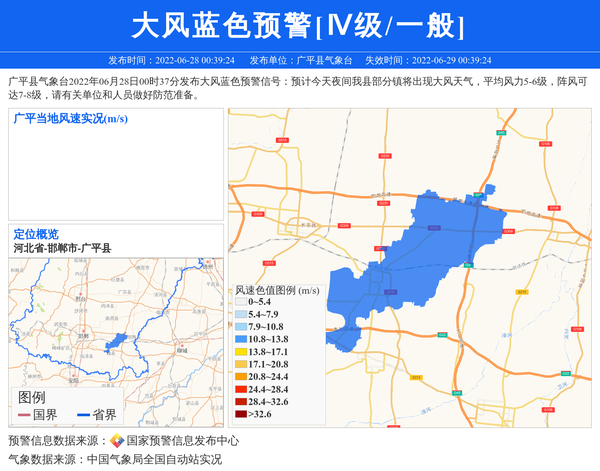
Task: Click the 聊城 city label on overview map
Action: [x=182, y=350]
